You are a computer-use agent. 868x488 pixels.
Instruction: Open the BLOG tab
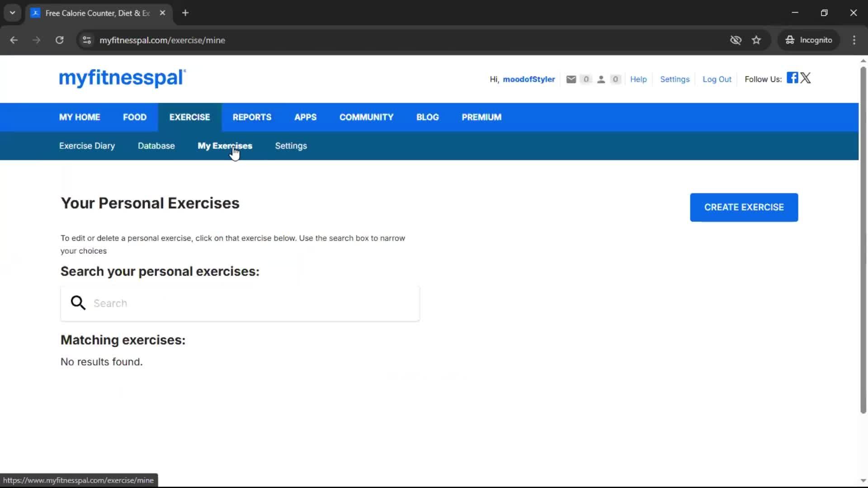tap(427, 117)
